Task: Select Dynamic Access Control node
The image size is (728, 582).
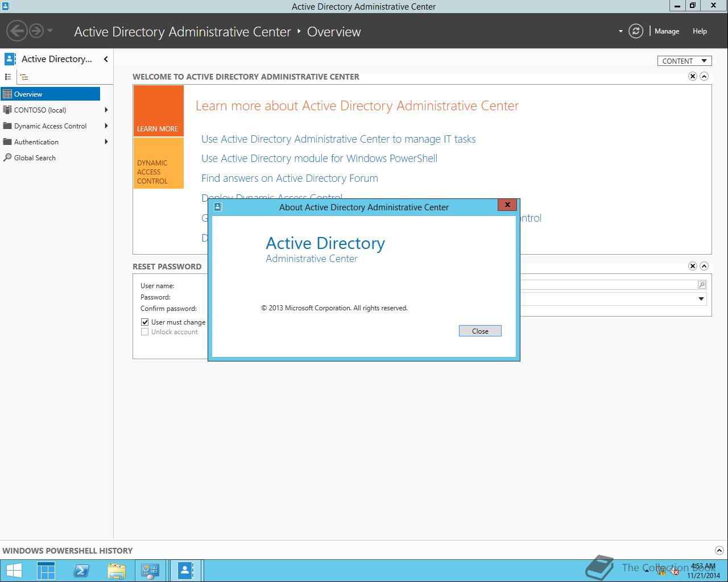Action: tap(50, 126)
